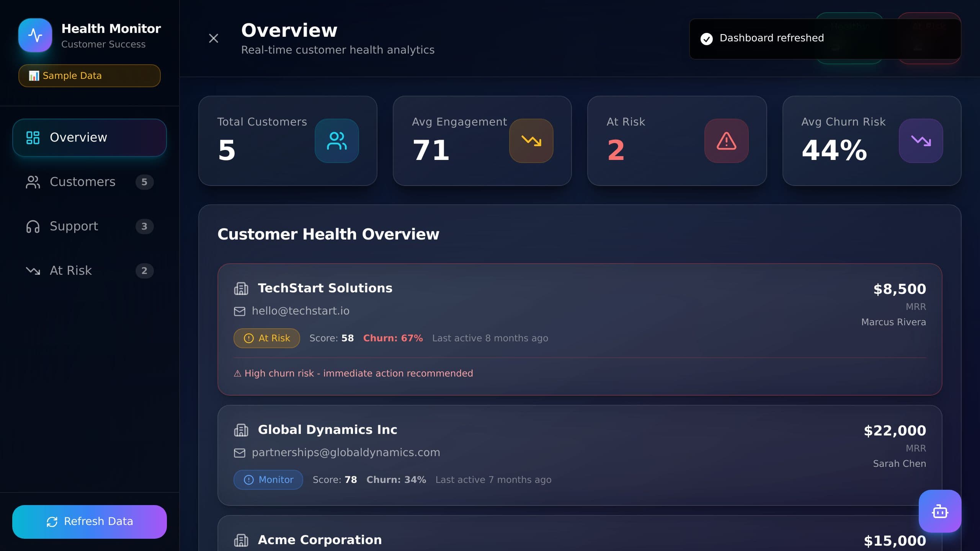
Task: Click the building icon beside Global Dynamics Inc
Action: pos(241,430)
